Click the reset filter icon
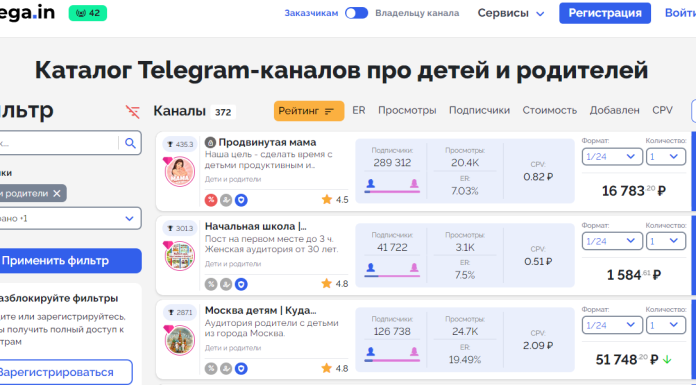The height and width of the screenshot is (385, 696). point(133,111)
